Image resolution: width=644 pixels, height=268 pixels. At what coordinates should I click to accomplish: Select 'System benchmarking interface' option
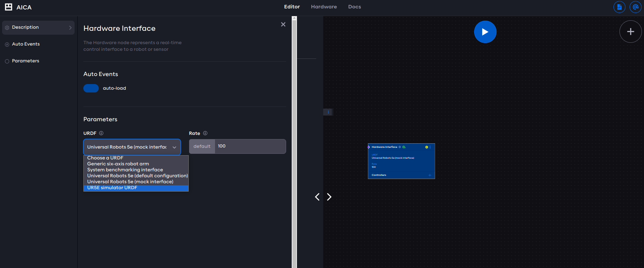click(136, 170)
